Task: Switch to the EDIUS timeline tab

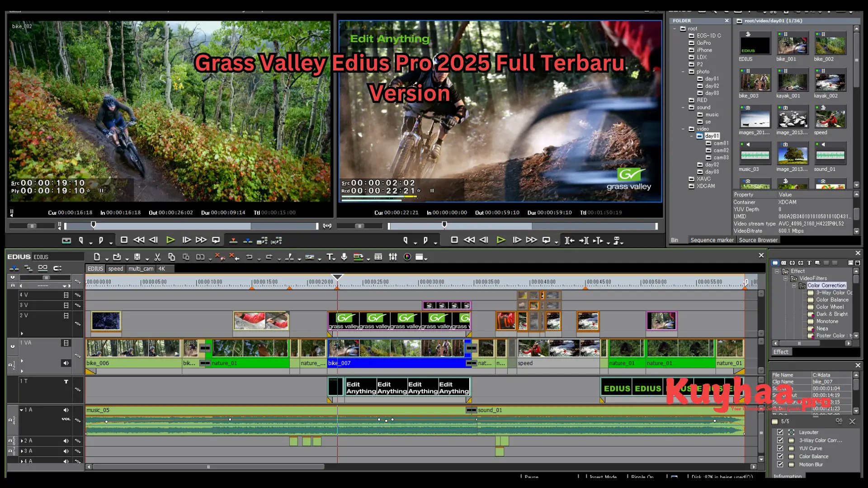Action: (95, 268)
